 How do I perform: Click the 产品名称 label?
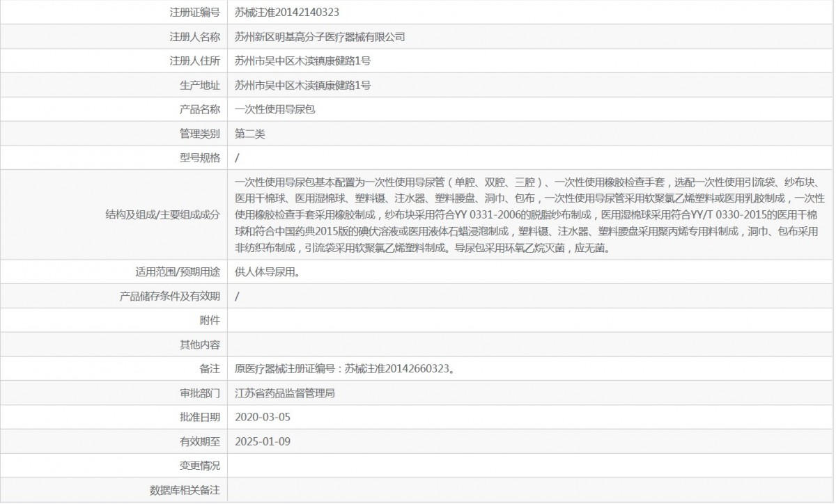tap(199, 109)
